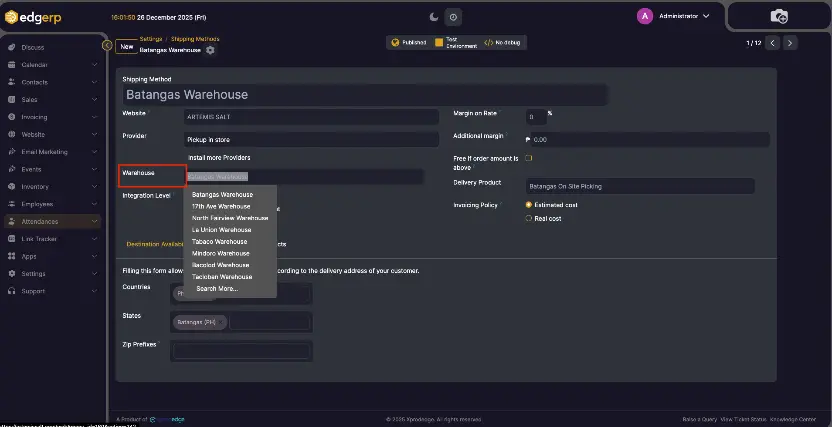Click the Published status toggle
The width and height of the screenshot is (832, 427).
click(409, 43)
